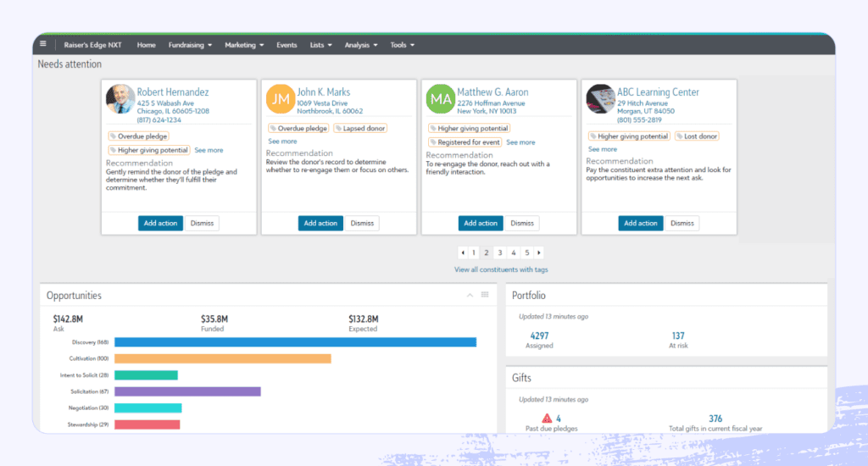Click View all constituents with tags link

501,269
